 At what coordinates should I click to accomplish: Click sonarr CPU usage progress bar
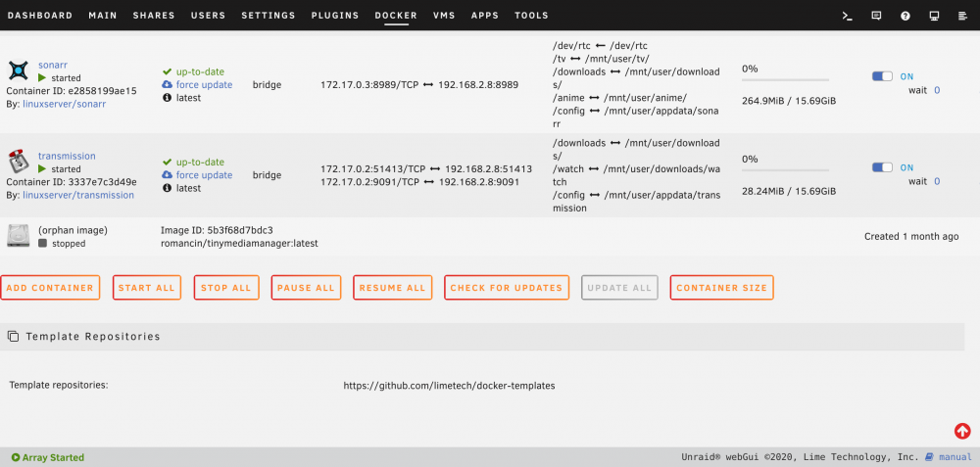pyautogui.click(x=785, y=80)
